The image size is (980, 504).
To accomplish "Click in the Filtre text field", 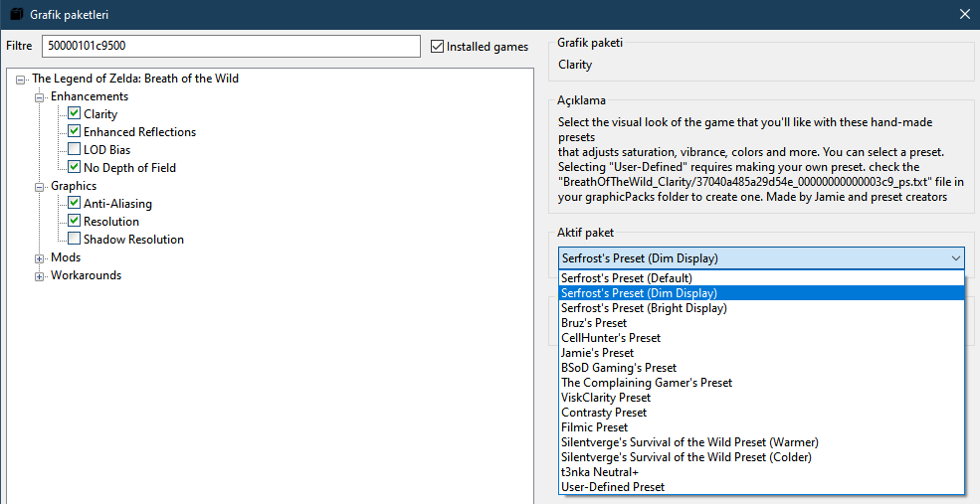I will click(231, 46).
